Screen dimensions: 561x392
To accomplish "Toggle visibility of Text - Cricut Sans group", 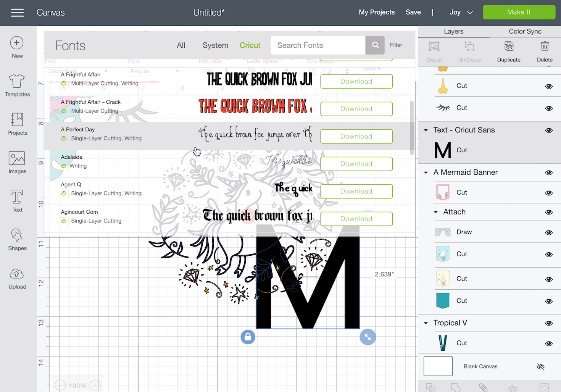I will (x=549, y=130).
